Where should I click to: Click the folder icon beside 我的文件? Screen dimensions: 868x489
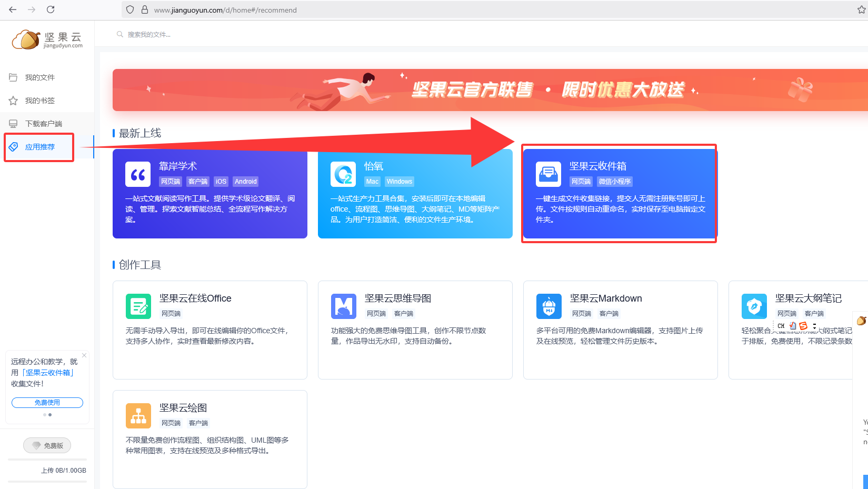click(x=13, y=77)
